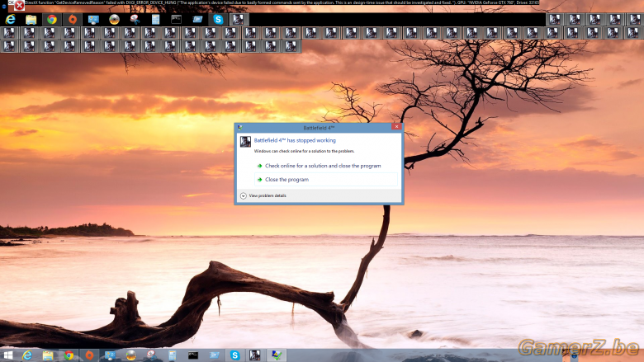Click Snipping Tool in the black duplicated bar
The width and height of the screenshot is (644, 362).
click(x=135, y=19)
